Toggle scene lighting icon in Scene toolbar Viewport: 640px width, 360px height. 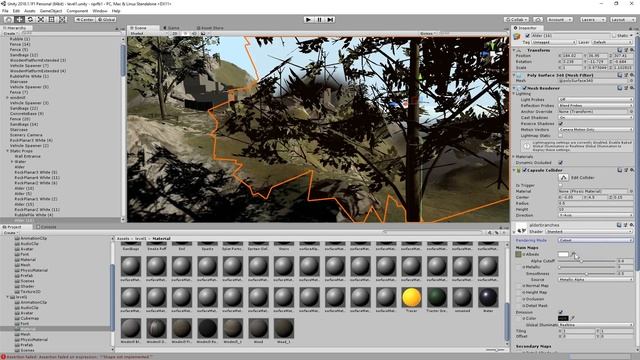[185, 33]
